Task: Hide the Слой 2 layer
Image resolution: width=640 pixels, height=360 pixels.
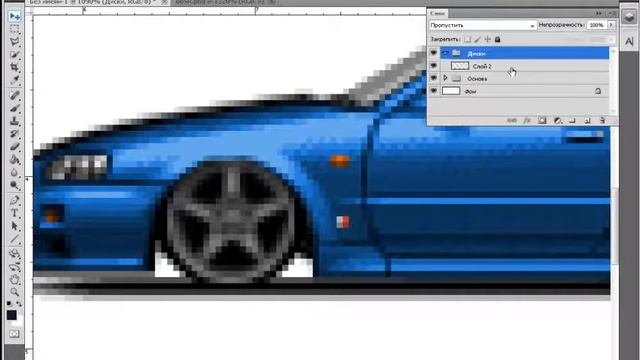Action: click(x=433, y=66)
